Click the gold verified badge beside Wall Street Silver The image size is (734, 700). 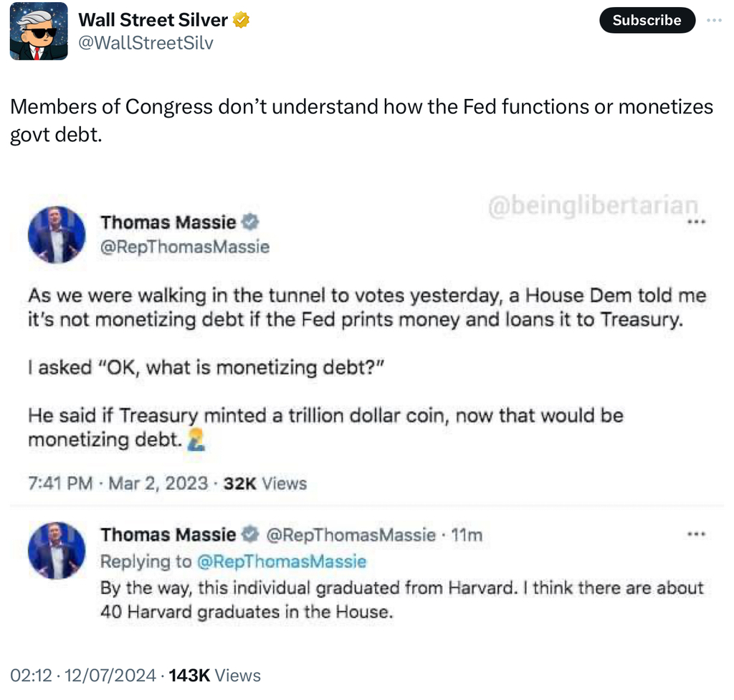point(242,20)
